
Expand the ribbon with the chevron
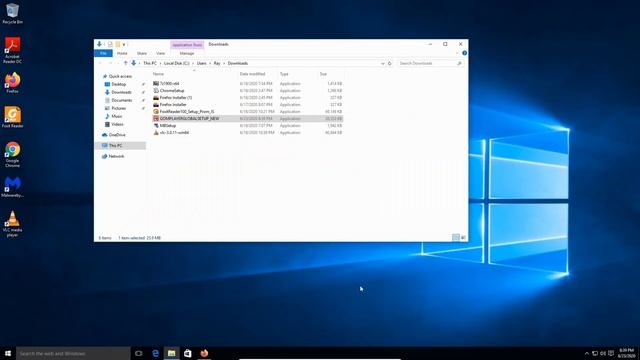[457, 53]
